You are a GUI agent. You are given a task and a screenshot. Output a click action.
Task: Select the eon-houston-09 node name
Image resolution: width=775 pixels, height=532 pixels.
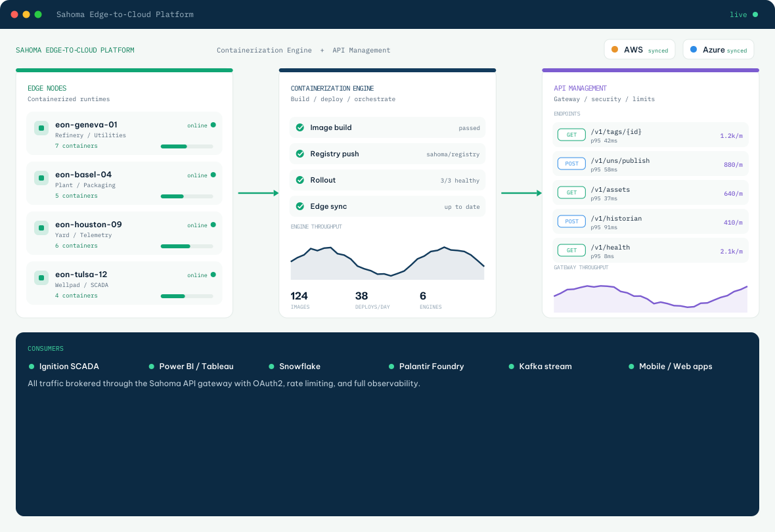click(89, 225)
